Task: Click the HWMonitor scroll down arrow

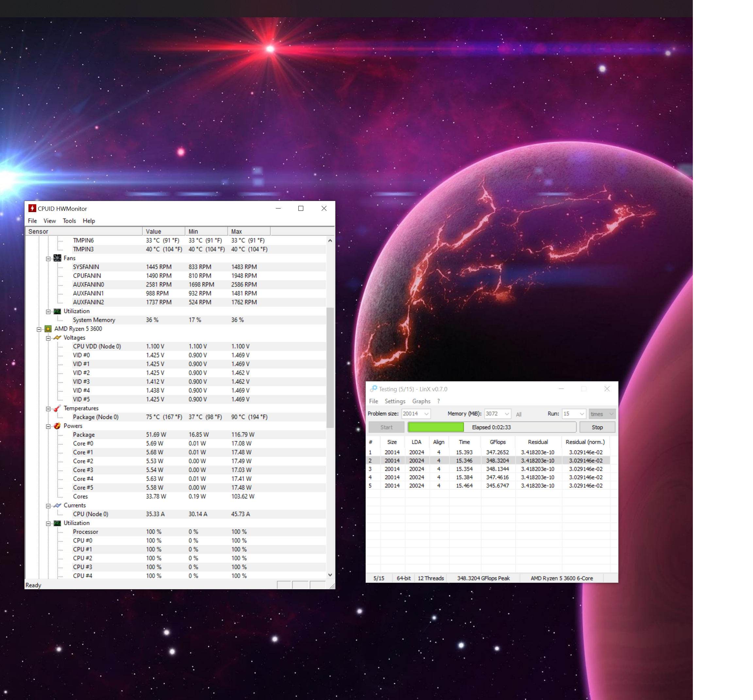Action: pyautogui.click(x=330, y=575)
